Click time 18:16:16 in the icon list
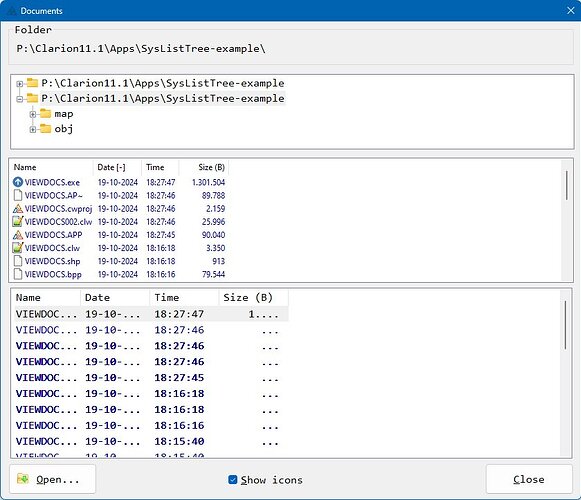The height and width of the screenshot is (500, 581). [161, 274]
